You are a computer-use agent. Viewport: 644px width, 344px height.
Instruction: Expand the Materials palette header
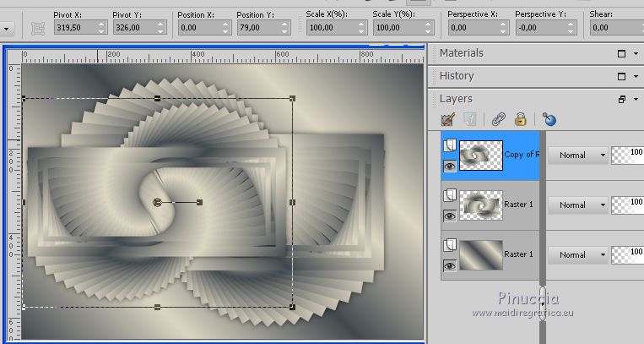point(462,53)
